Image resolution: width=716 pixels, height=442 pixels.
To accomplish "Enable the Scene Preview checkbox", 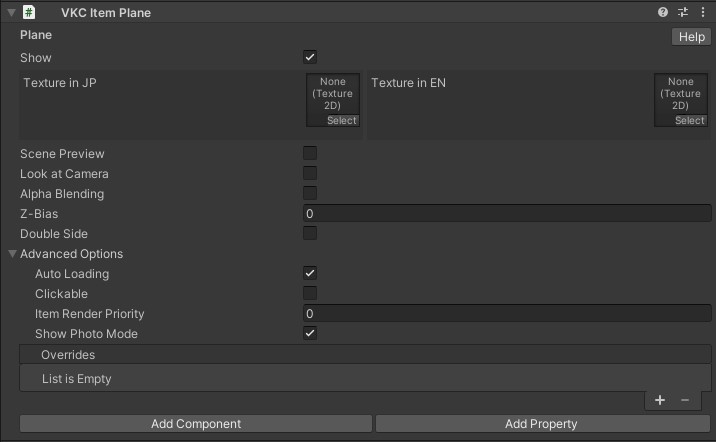I will (310, 154).
